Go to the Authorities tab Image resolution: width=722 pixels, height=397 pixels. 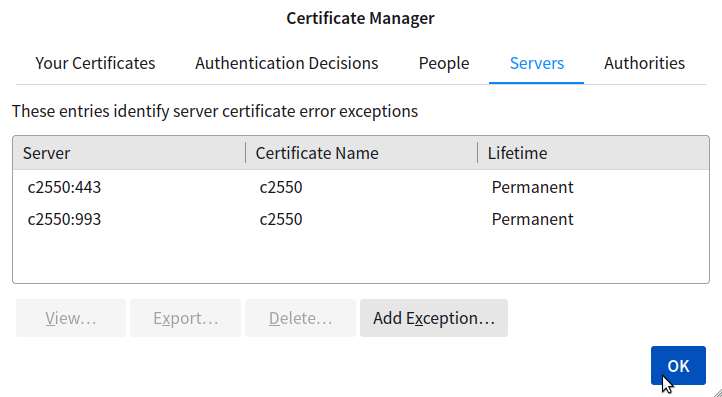click(x=644, y=63)
